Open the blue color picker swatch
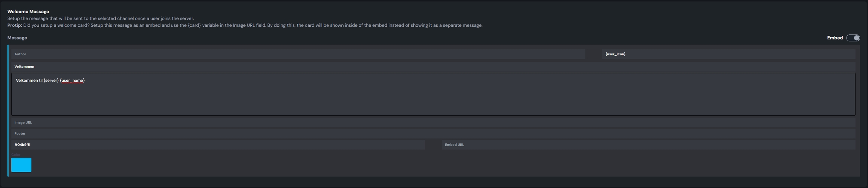Screen dimensions: 868x188 click(x=21, y=165)
